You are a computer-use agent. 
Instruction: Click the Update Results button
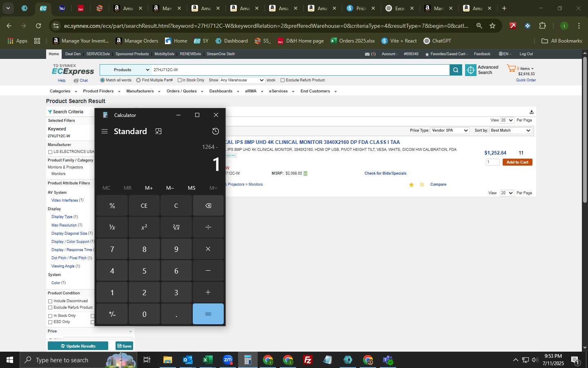click(x=78, y=346)
